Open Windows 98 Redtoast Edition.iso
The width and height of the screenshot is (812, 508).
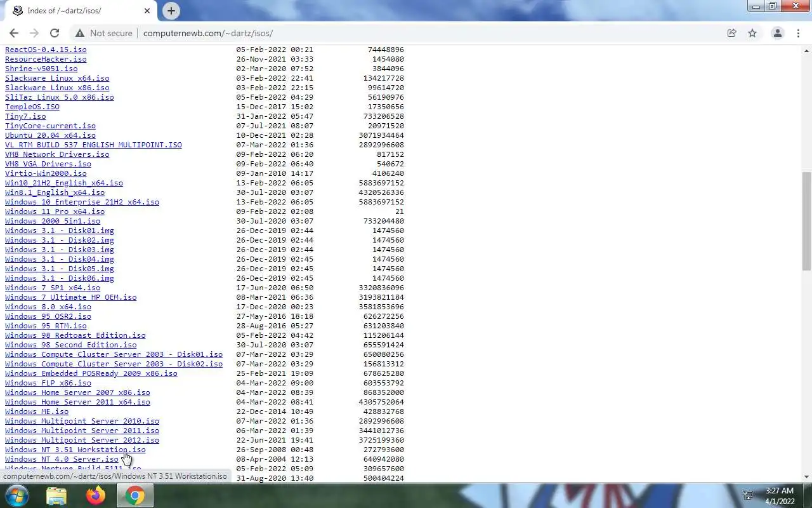point(75,335)
